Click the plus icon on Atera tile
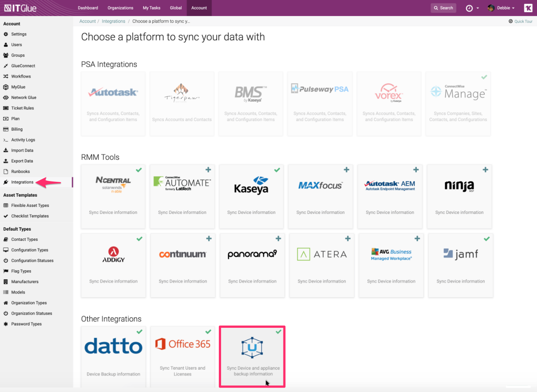 pyautogui.click(x=348, y=239)
